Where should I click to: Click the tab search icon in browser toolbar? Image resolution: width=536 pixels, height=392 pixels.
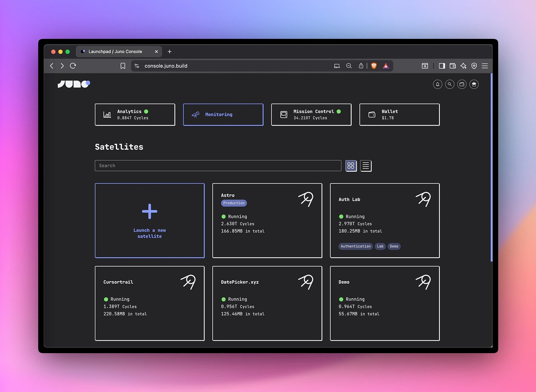click(x=425, y=66)
